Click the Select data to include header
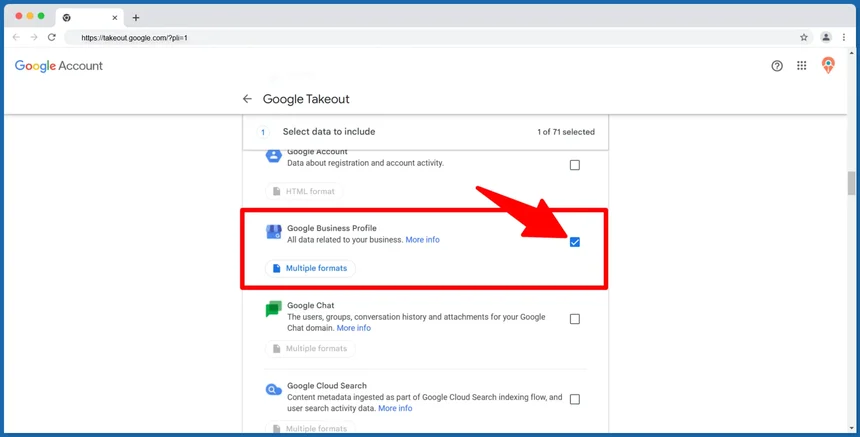Viewport: 860px width, 437px height. [x=329, y=132]
